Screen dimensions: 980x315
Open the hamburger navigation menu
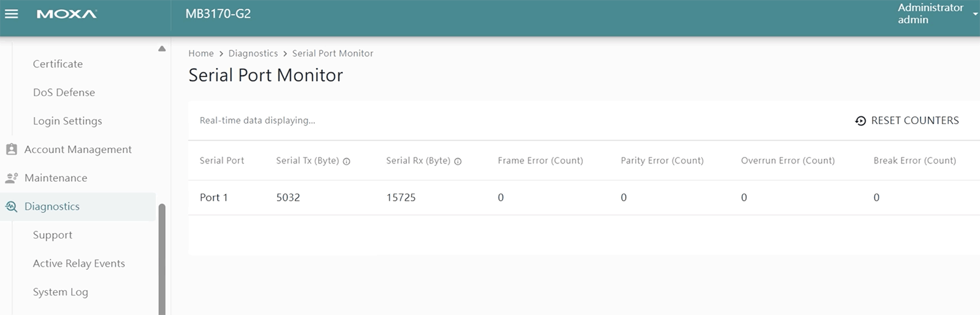click(12, 14)
